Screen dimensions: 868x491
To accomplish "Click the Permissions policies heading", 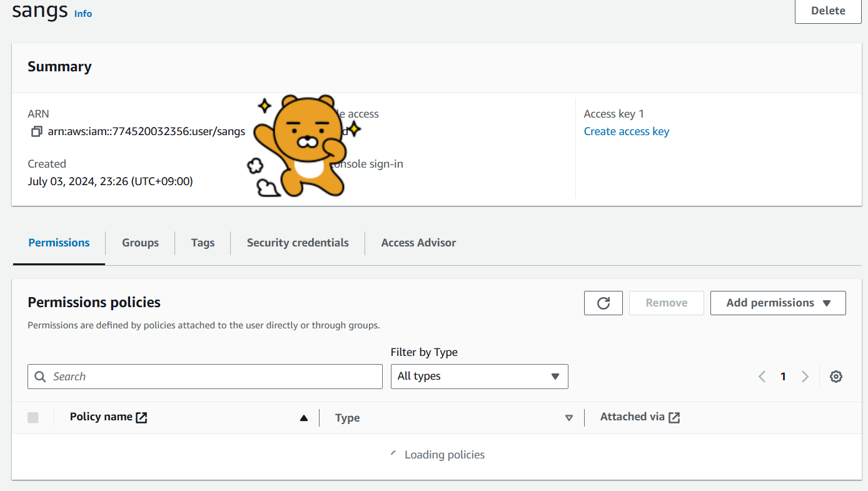I will [x=94, y=303].
